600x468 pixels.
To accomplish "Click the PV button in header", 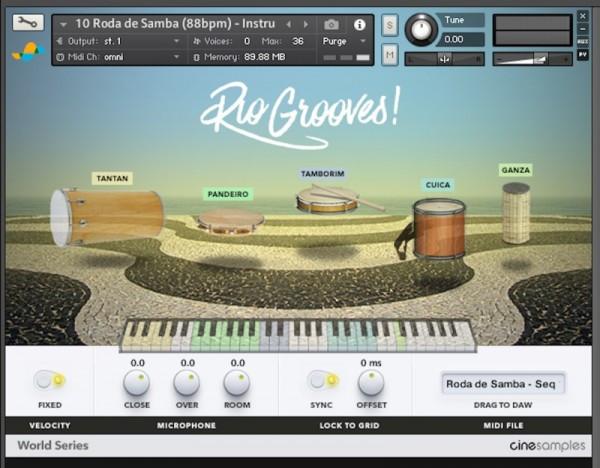I will [x=583, y=55].
